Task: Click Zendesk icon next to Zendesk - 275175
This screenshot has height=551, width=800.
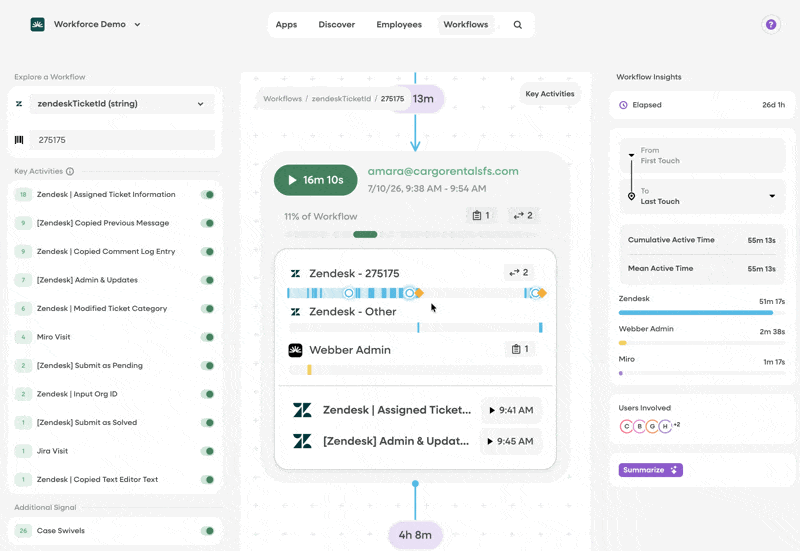Action: tap(295, 273)
